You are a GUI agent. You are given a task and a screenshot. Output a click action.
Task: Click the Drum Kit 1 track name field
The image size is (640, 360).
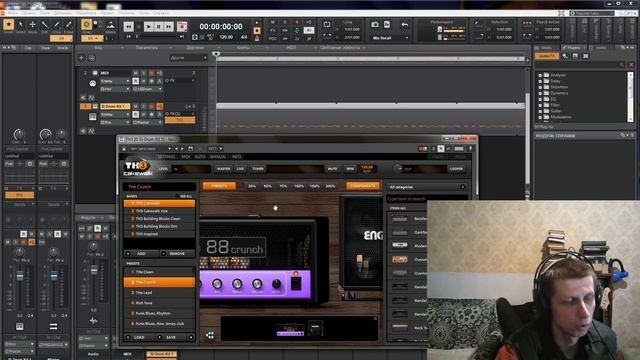115,107
